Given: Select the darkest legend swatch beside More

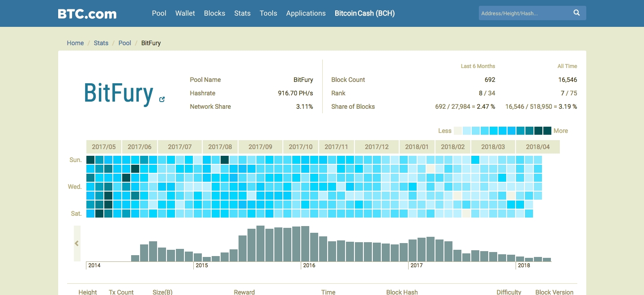Looking at the screenshot, I should (x=547, y=131).
